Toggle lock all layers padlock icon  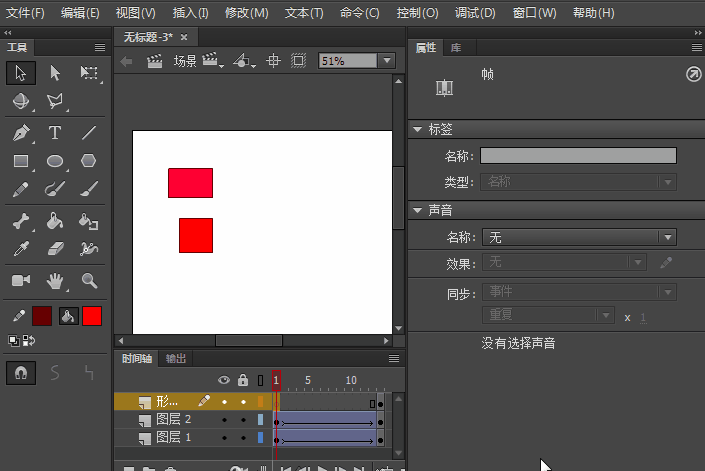point(242,381)
